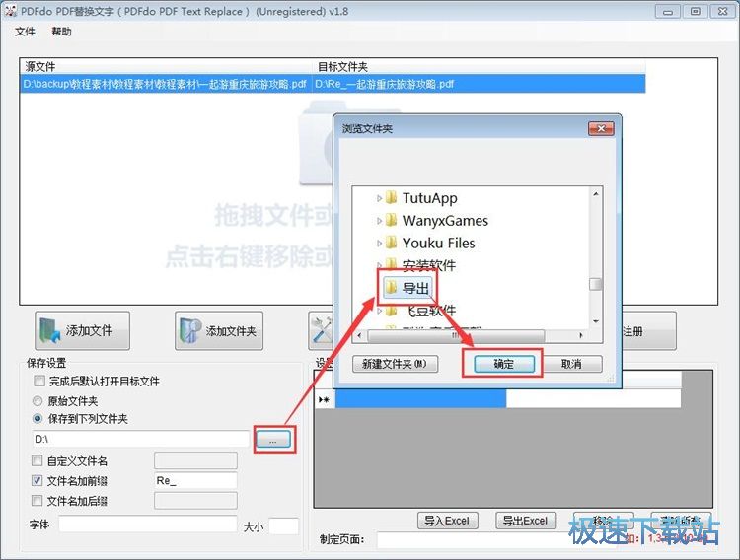Select the source file row ending in 一起游重庆旅游攻略.pdf
This screenshot has width=740, height=560.
coord(165,85)
